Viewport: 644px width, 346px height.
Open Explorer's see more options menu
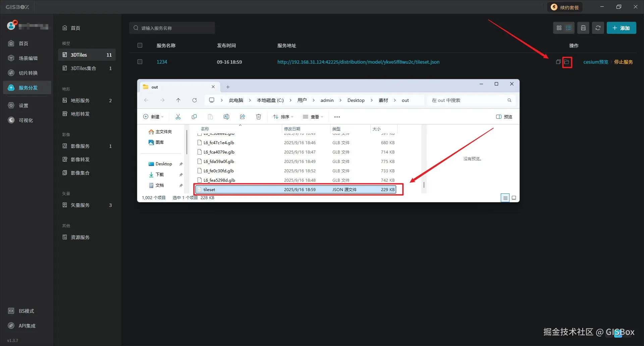[x=337, y=117]
